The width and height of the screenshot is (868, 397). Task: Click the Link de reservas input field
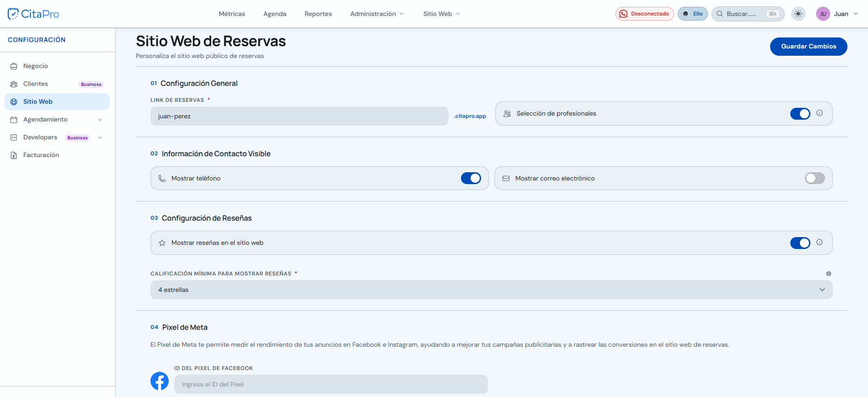(299, 116)
